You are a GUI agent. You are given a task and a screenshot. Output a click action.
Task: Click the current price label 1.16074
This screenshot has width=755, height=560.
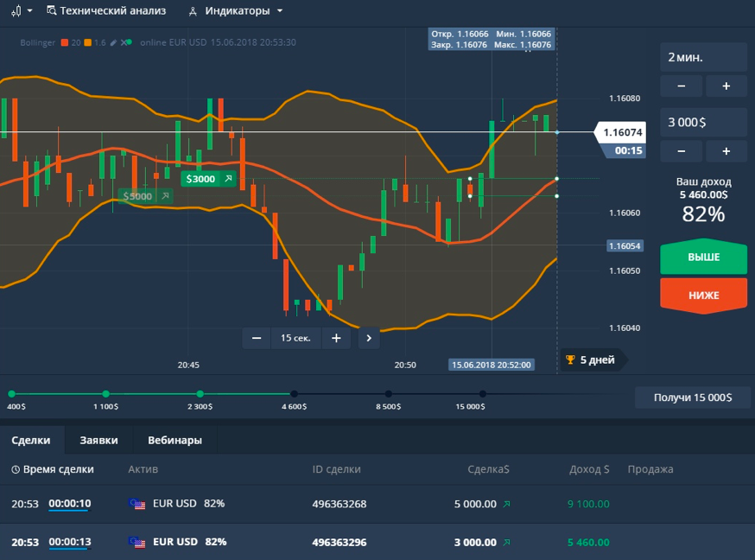[622, 132]
